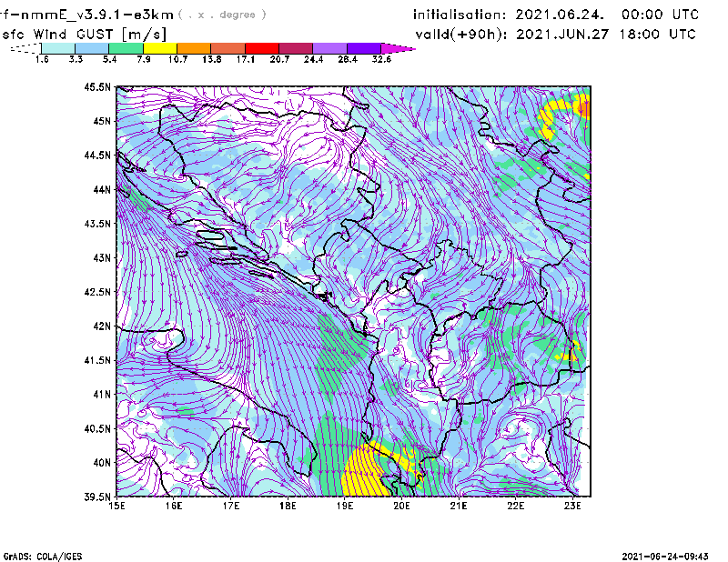
Task: Click the "16E" longitude label
Action: 174,506
